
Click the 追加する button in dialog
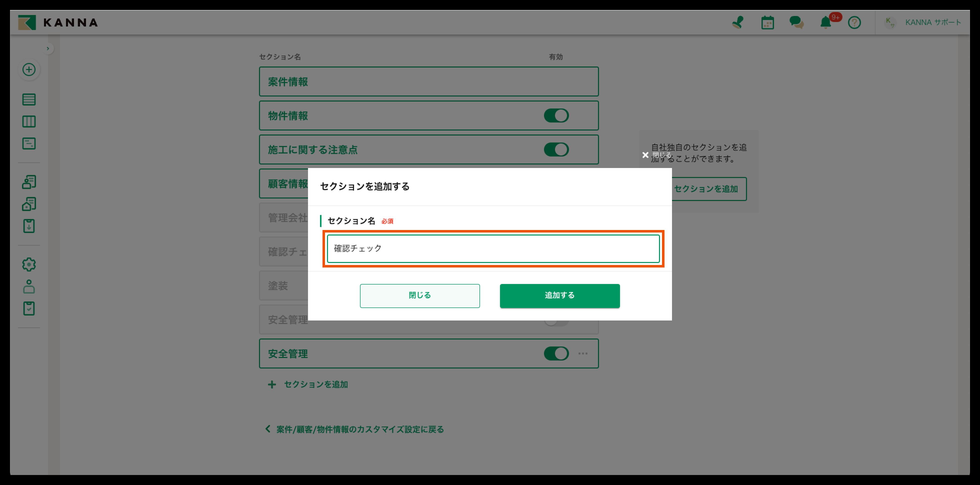tap(559, 295)
